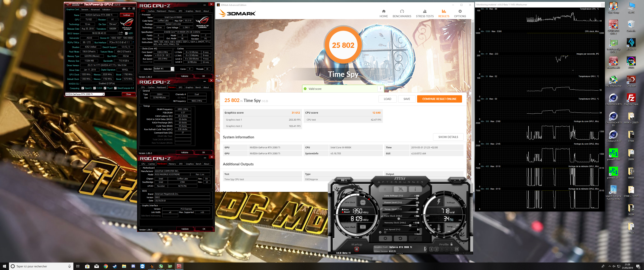Switch to the Advanced tab in GPU-Z
The width and height of the screenshot is (644, 270).
click(95, 10)
